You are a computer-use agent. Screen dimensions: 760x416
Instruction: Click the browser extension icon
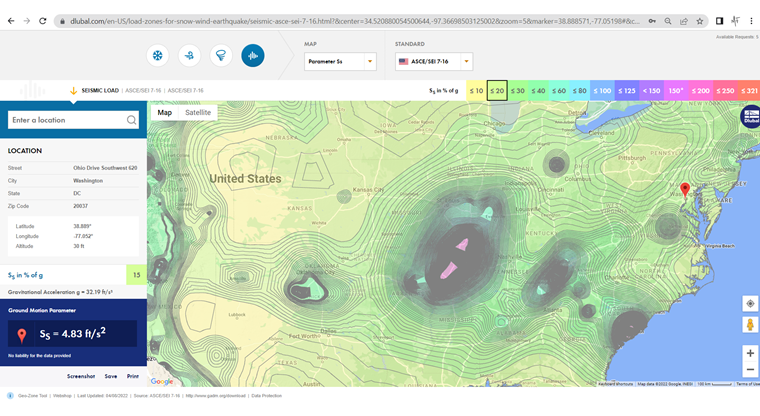click(735, 21)
